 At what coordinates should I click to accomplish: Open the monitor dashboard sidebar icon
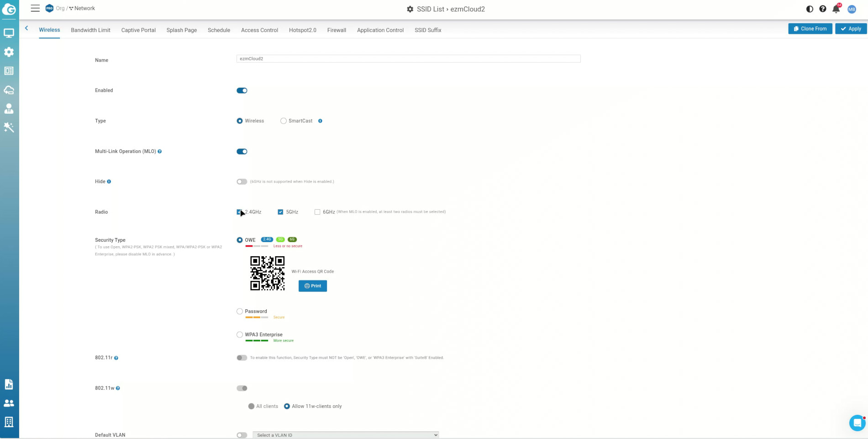[x=9, y=33]
